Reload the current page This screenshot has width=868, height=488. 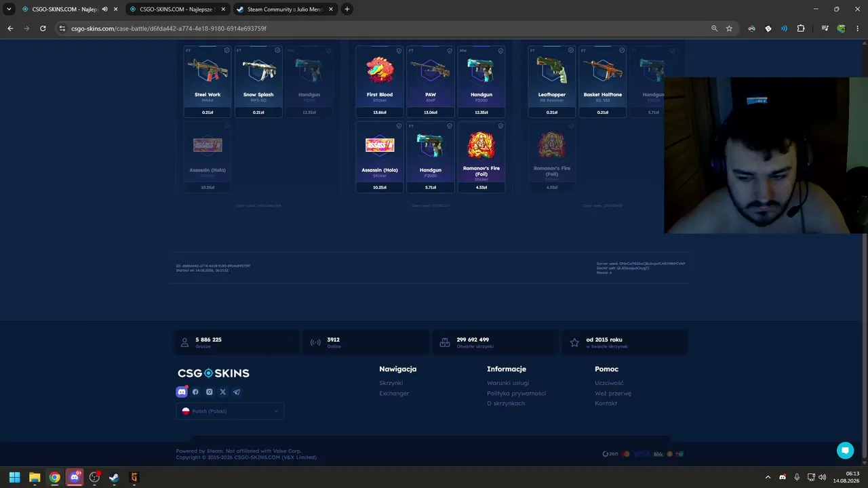[43, 28]
